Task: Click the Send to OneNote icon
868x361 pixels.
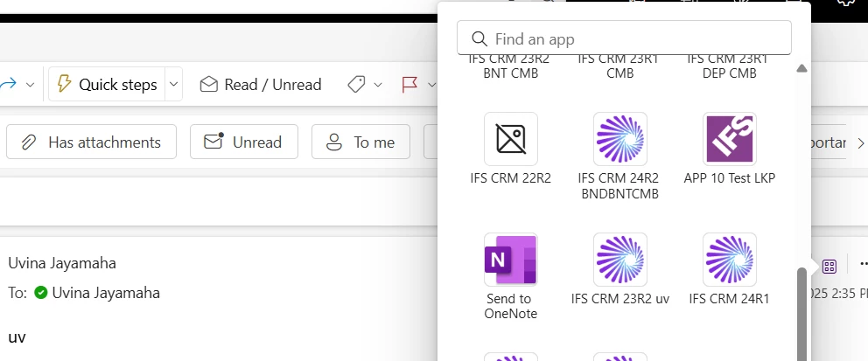Action: pos(511,260)
